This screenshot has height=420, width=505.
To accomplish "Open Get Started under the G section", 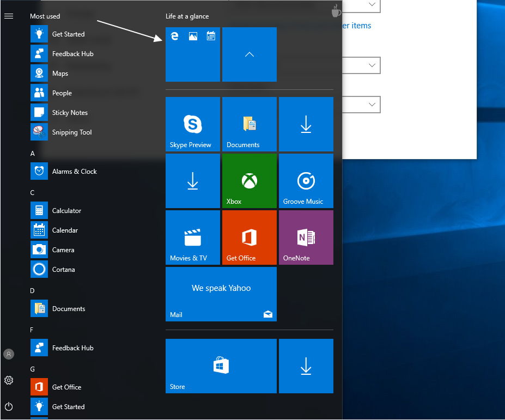I will [x=58, y=406].
